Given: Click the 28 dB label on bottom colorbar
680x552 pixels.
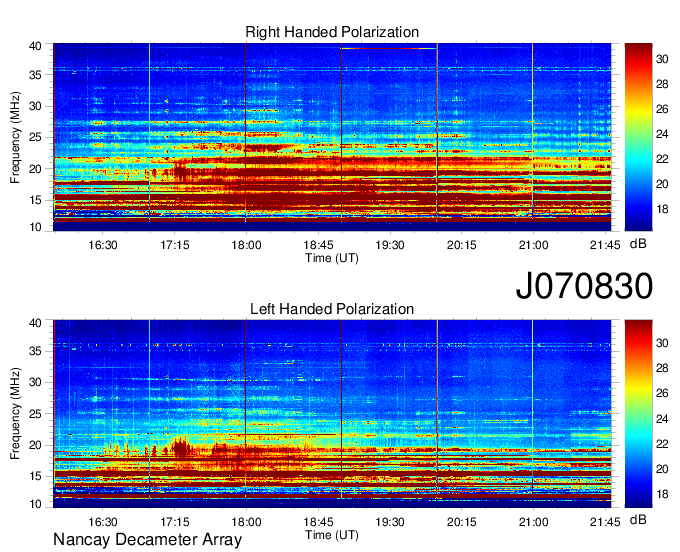Looking at the screenshot, I should 662,368.
